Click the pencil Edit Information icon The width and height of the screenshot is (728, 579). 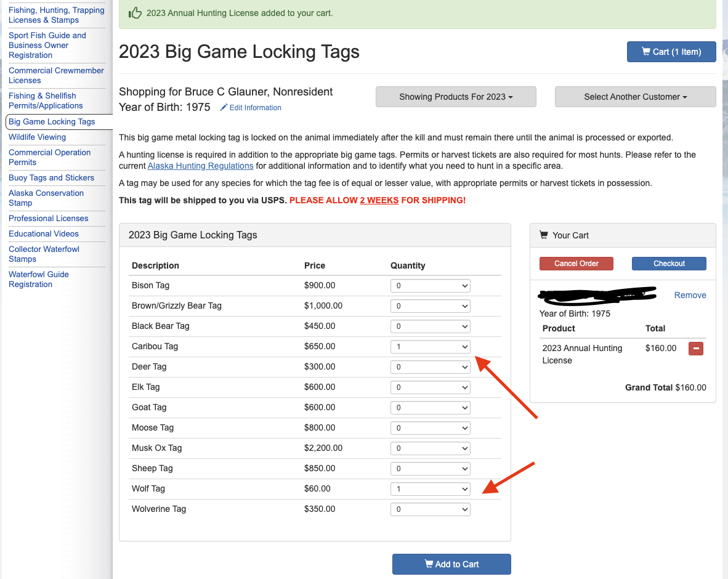[224, 108]
